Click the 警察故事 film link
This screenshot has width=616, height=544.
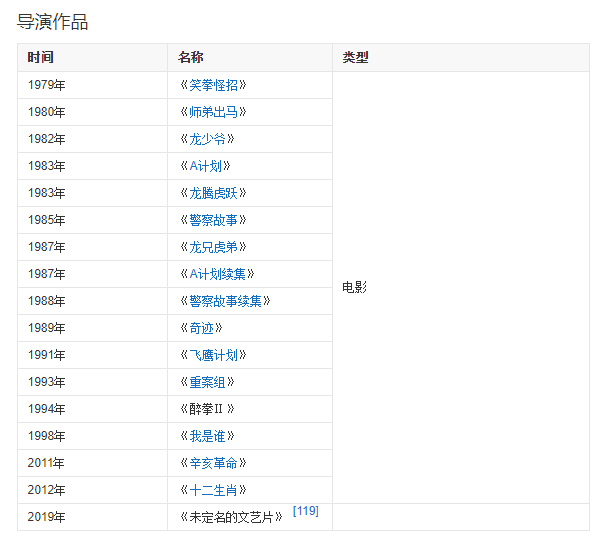(213, 220)
